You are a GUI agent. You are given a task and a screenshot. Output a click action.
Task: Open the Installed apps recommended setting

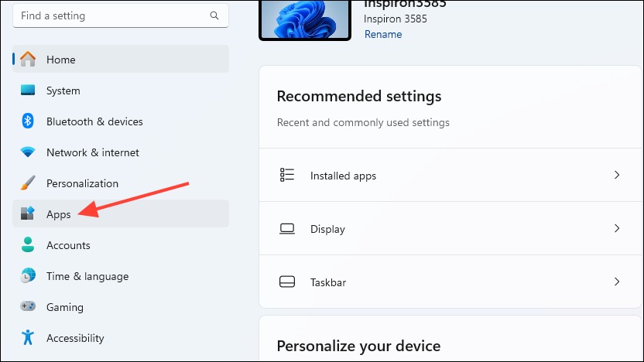pos(450,176)
